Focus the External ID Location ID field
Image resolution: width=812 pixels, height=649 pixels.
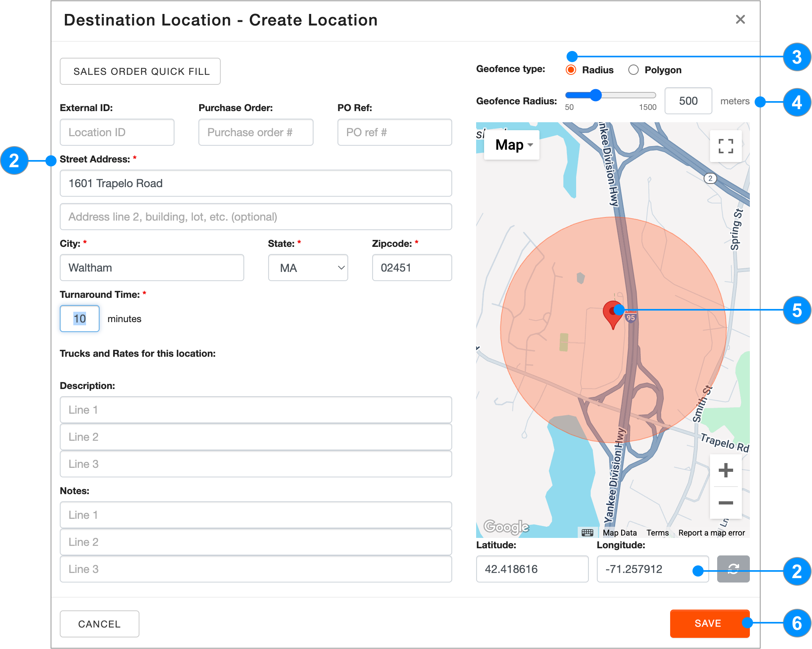(117, 132)
